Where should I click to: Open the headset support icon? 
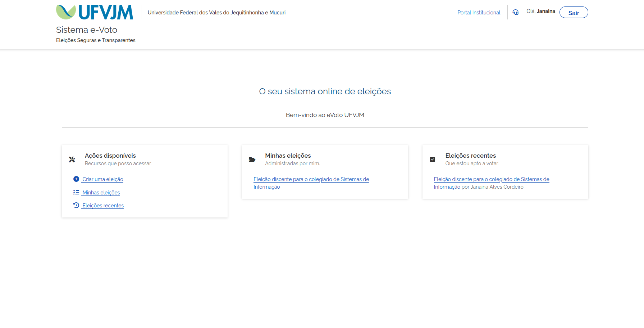tap(515, 12)
